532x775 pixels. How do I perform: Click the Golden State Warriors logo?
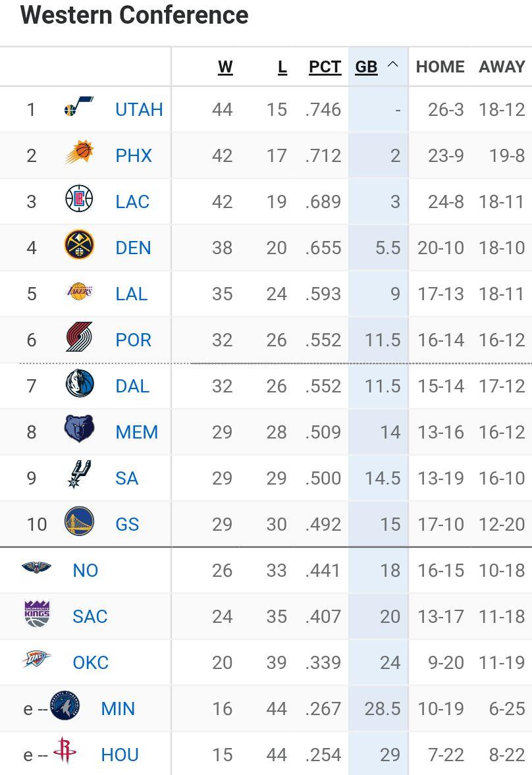(79, 522)
